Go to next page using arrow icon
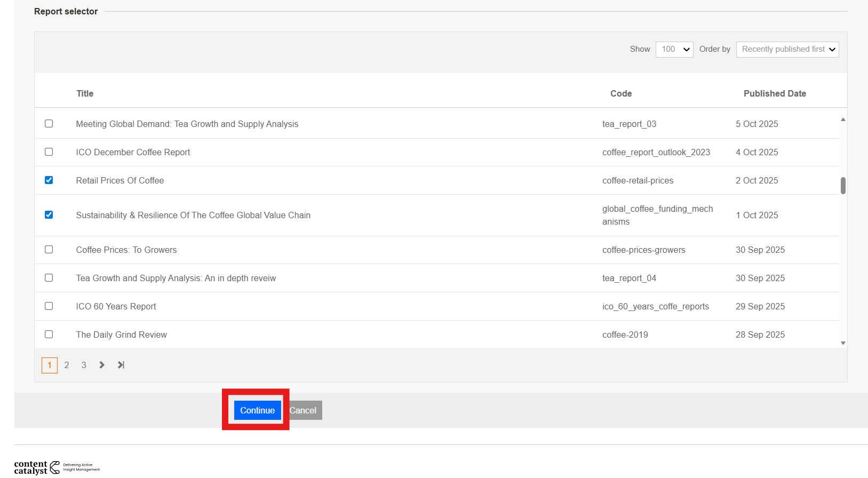 102,365
